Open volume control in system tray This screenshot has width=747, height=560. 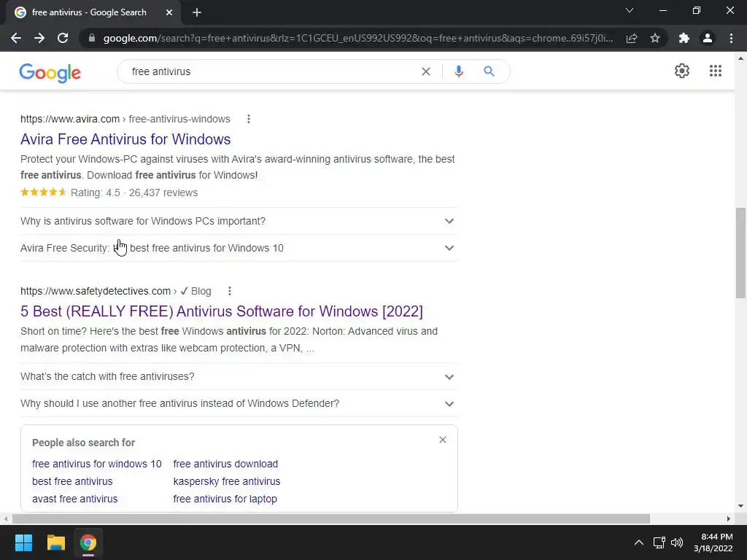[676, 542]
